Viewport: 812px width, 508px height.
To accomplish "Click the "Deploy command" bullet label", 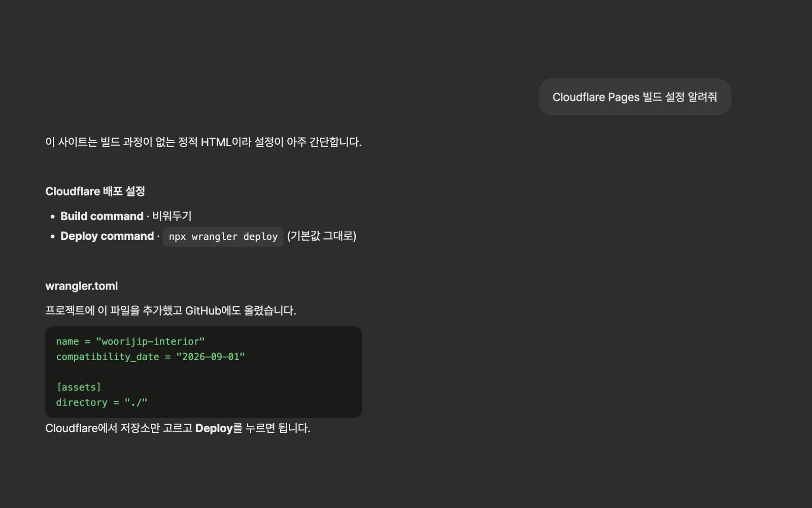I will pyautogui.click(x=107, y=236).
